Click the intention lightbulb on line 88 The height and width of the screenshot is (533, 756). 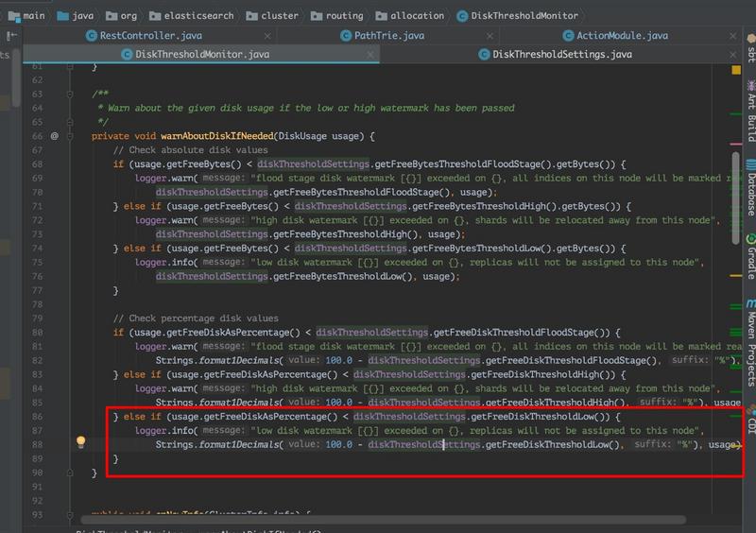point(81,441)
